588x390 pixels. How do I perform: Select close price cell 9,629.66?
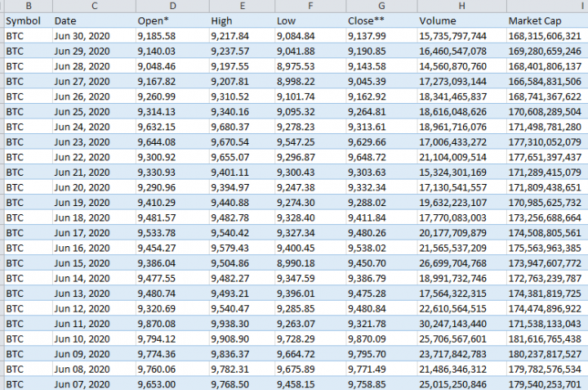[381, 142]
